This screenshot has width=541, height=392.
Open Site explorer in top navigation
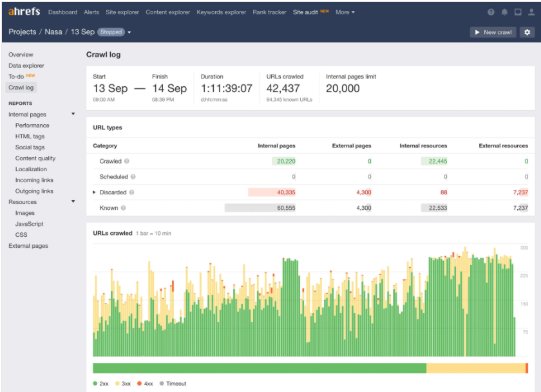(122, 12)
